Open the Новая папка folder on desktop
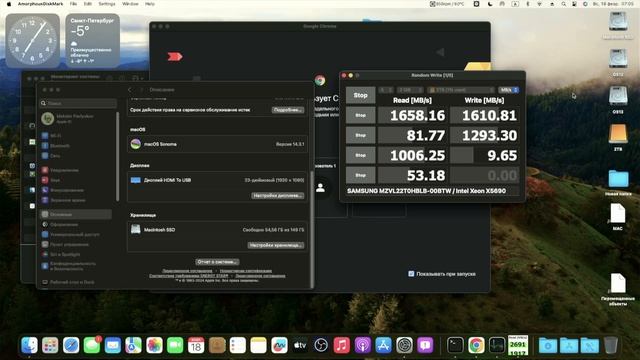640x360 pixels. click(618, 179)
